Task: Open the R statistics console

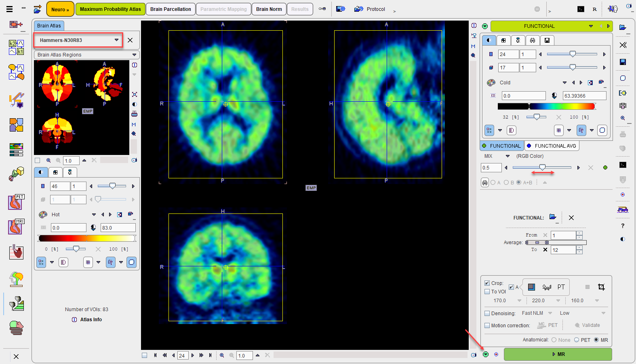Action: pyautogui.click(x=594, y=9)
